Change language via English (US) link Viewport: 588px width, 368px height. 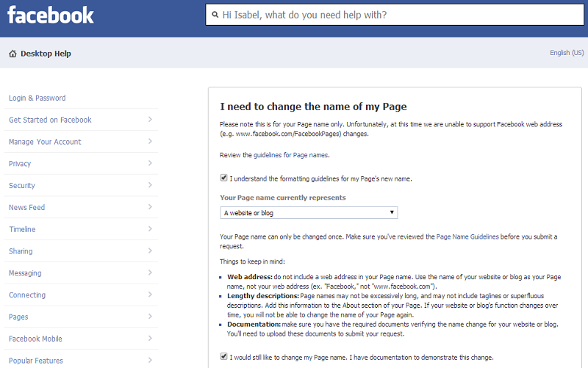tap(567, 53)
